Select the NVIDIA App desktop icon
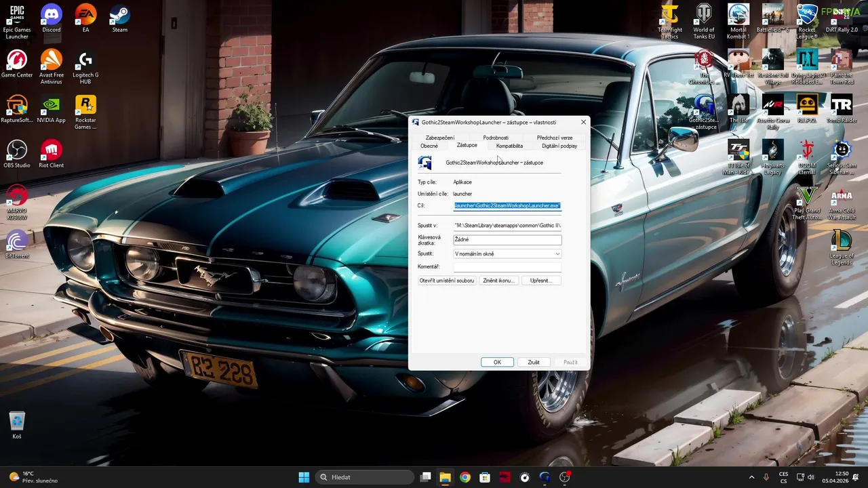The image size is (868, 488). [x=52, y=109]
